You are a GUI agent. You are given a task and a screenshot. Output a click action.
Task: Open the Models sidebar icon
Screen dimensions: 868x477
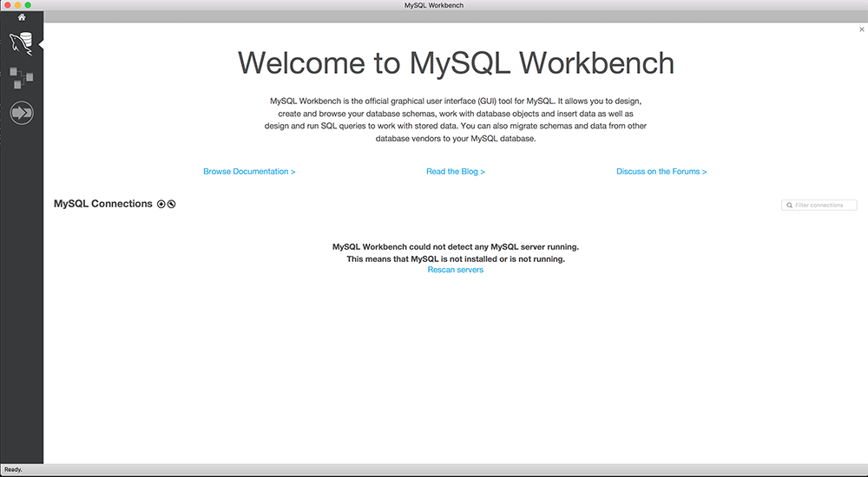click(x=21, y=78)
